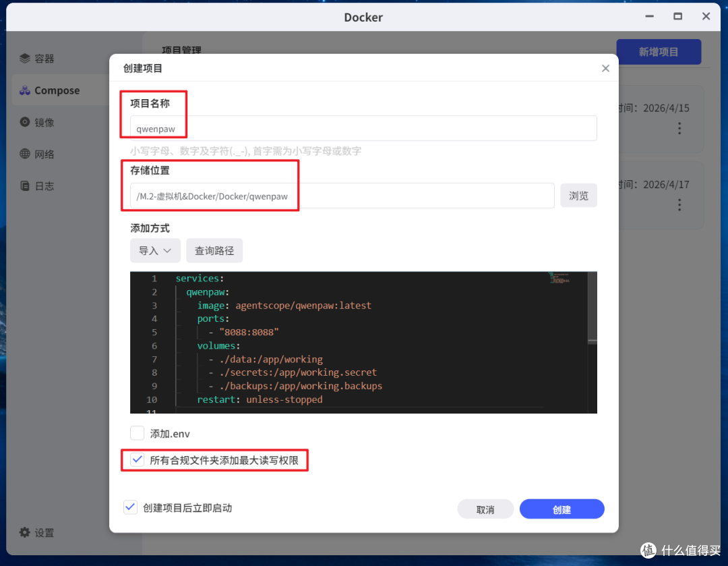728x566 pixels.
Task: Click the settings gear icon
Action: [25, 532]
